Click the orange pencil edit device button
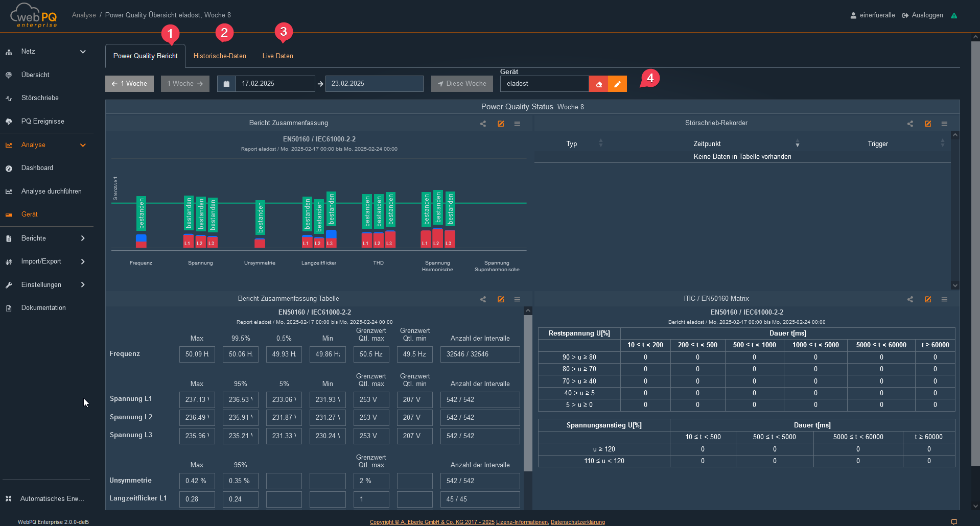 point(617,84)
